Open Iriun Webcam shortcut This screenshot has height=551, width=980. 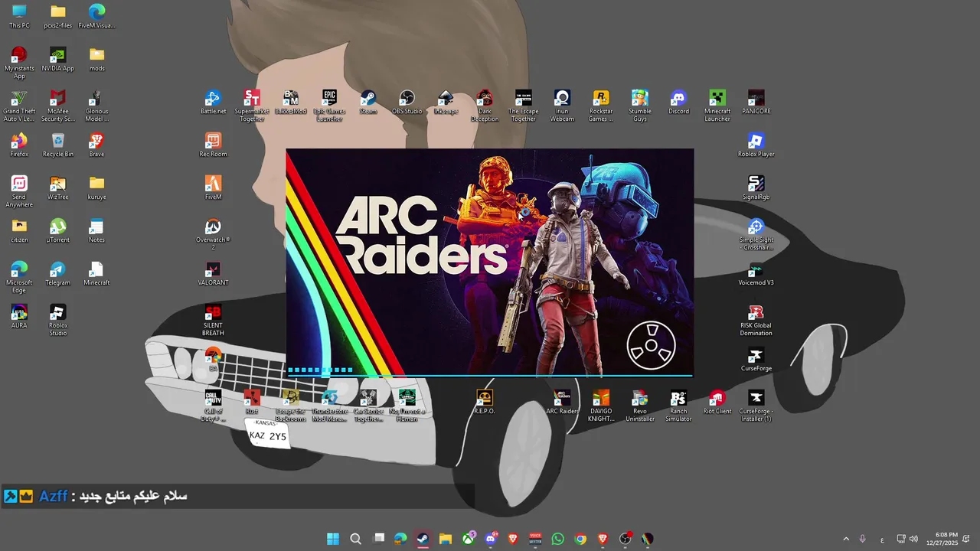(562, 106)
